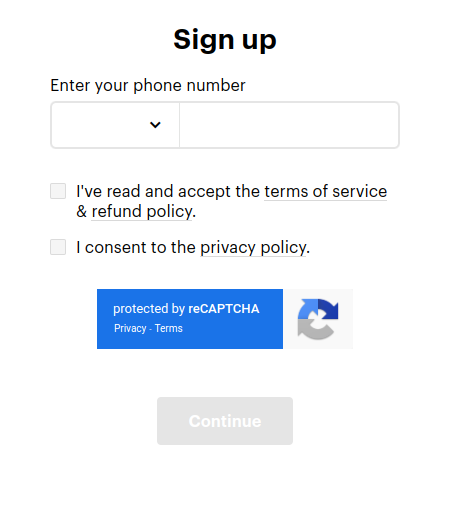
Task: Tick the terms of service acceptance checkbox
Action: (x=58, y=191)
